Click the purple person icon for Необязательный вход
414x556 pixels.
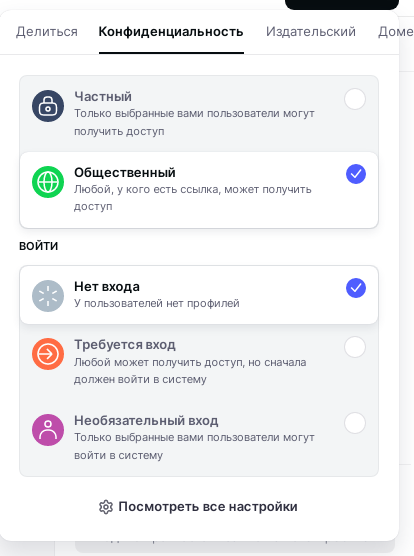48,430
